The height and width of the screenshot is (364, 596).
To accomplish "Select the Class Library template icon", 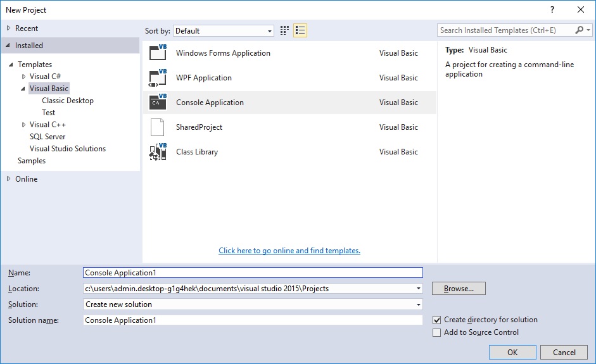I will tap(158, 151).
